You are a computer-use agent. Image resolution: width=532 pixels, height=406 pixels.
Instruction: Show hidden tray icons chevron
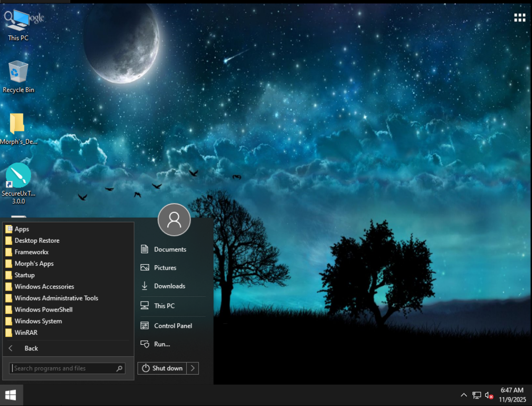tap(464, 395)
